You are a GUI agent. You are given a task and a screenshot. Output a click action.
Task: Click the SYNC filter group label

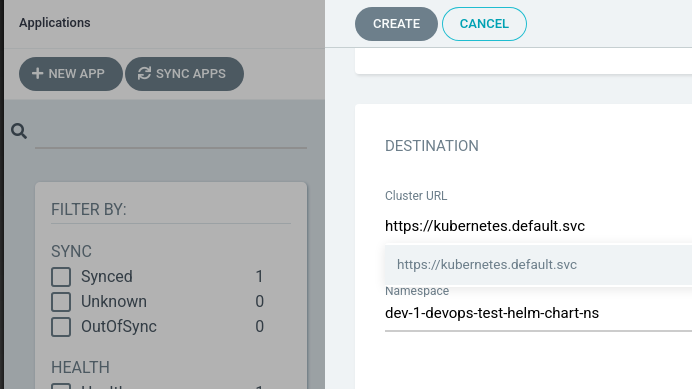click(71, 251)
